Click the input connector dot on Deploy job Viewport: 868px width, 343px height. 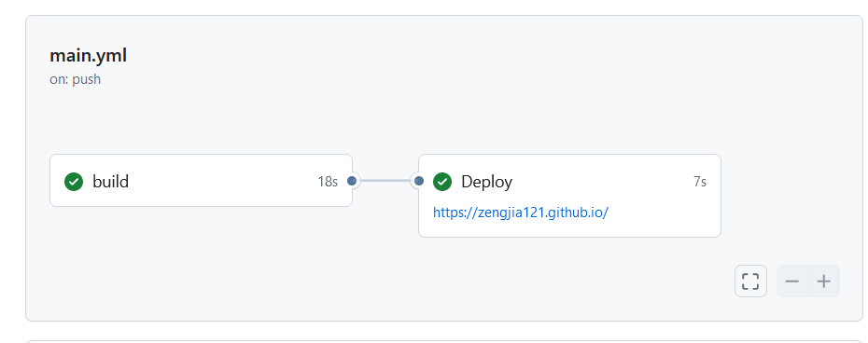pos(419,181)
